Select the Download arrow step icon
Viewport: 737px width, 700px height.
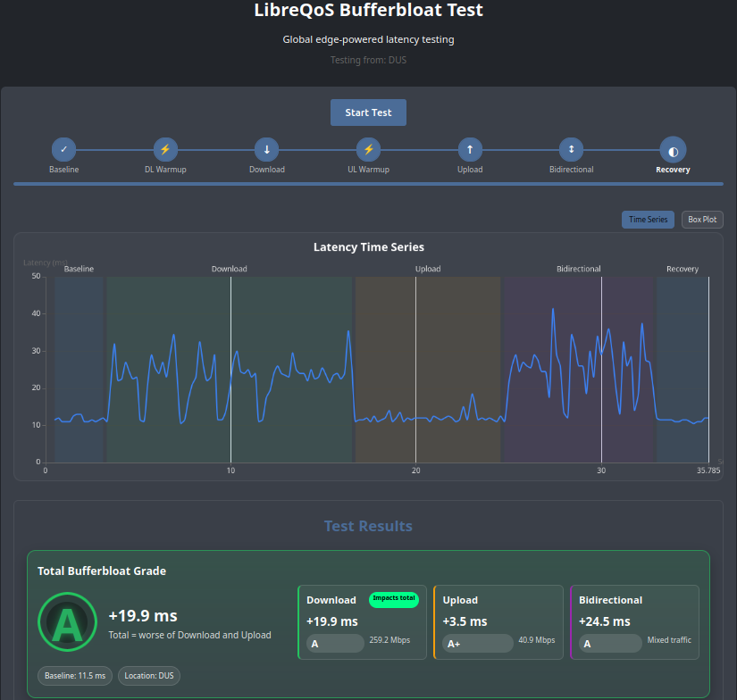pos(267,150)
